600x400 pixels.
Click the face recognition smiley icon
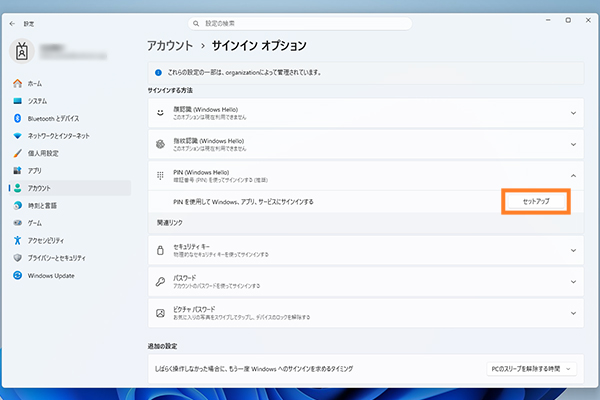point(160,113)
